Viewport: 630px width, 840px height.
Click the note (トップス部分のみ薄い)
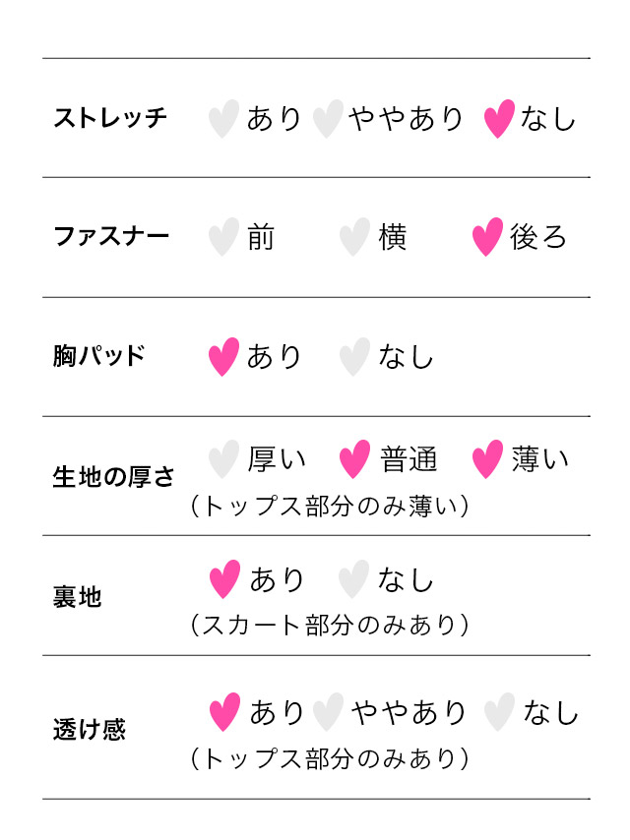pyautogui.click(x=330, y=506)
